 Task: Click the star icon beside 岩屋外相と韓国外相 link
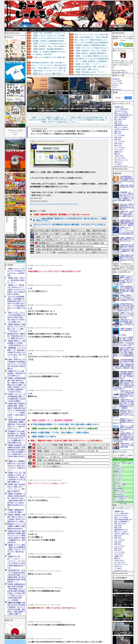31,214
